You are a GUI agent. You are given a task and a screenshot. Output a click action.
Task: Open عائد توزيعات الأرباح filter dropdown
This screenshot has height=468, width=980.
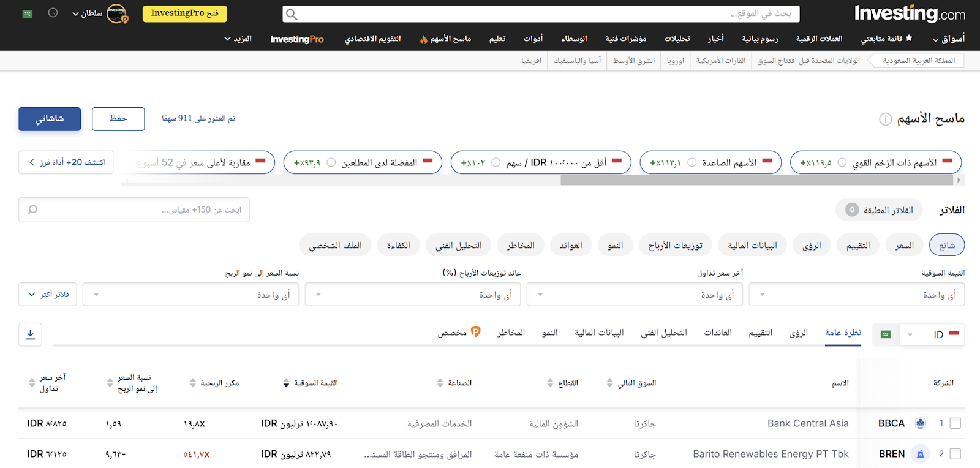pos(413,295)
